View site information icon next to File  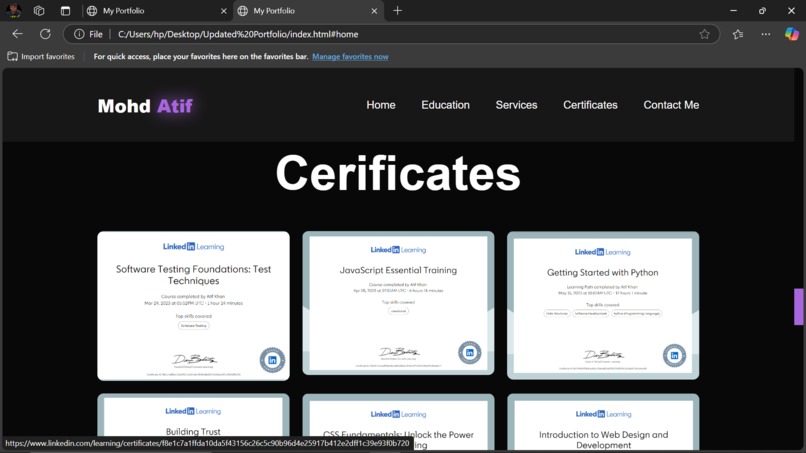click(79, 34)
